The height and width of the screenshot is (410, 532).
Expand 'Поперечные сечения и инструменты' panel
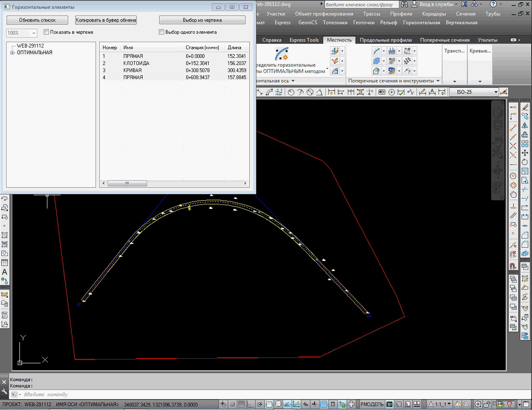pyautogui.click(x=438, y=81)
